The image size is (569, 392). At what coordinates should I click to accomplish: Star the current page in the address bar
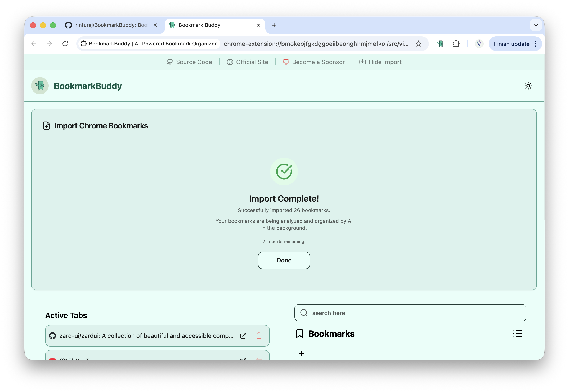(418, 44)
